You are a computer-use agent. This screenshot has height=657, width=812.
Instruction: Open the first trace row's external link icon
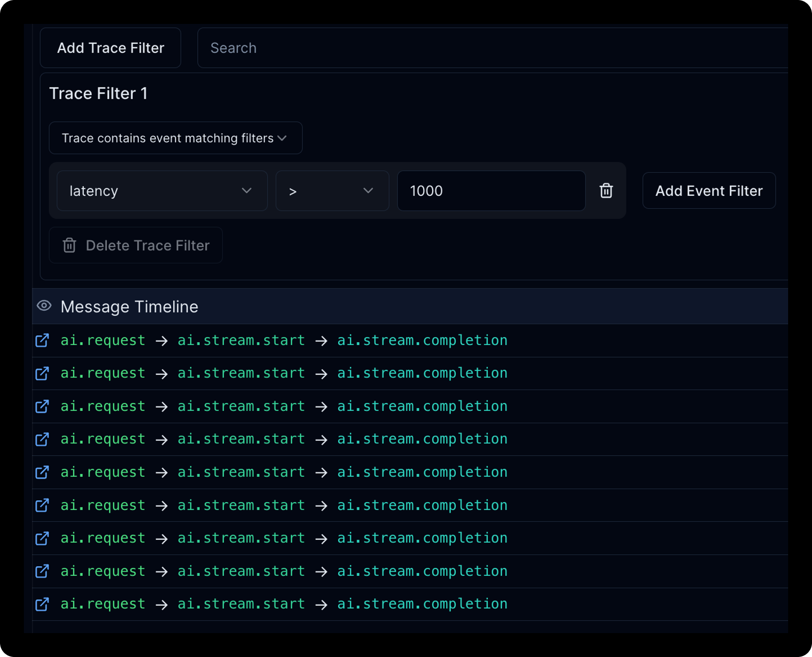coord(43,341)
